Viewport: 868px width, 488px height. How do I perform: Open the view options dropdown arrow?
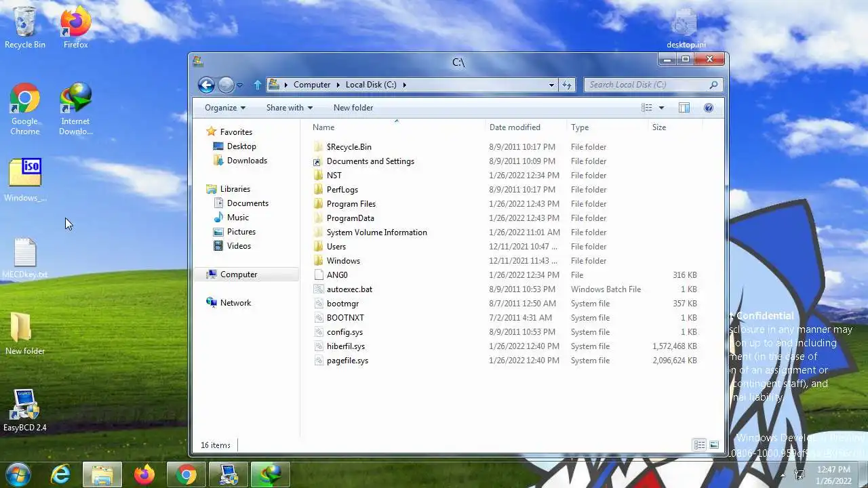coord(661,108)
